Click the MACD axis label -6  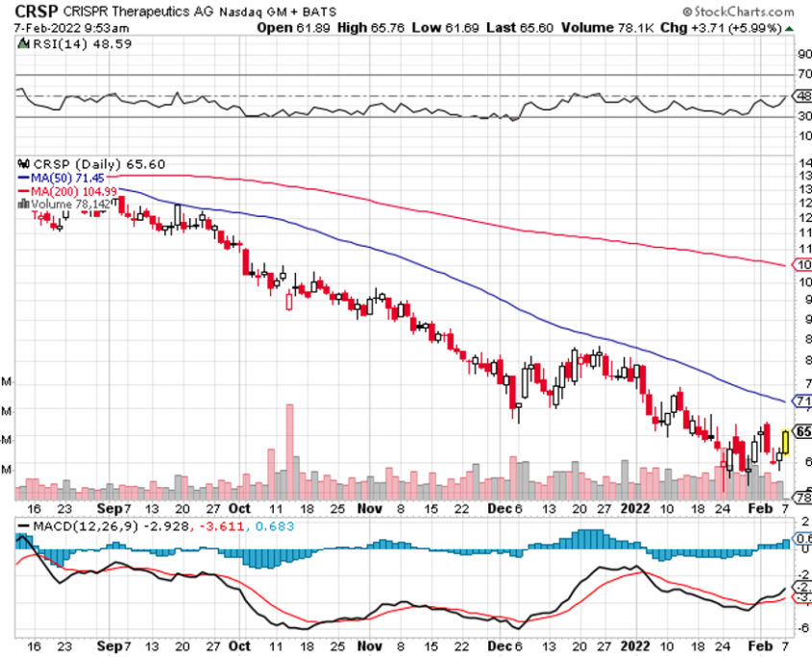point(803,628)
